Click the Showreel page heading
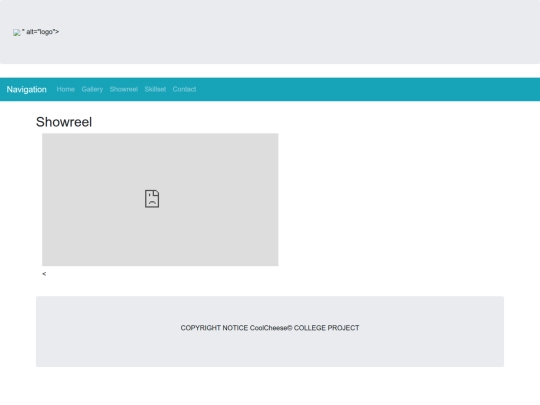Screen dimensions: 540x405 [64, 122]
